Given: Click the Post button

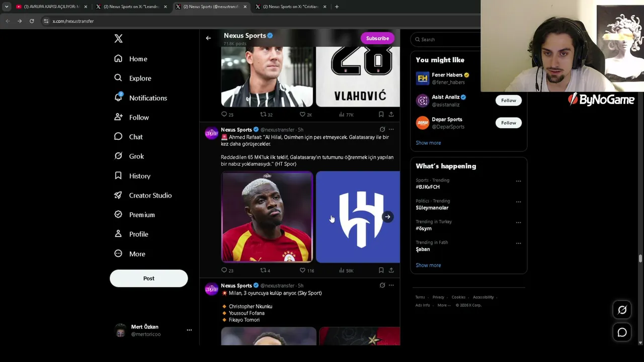Looking at the screenshot, I should tap(149, 279).
